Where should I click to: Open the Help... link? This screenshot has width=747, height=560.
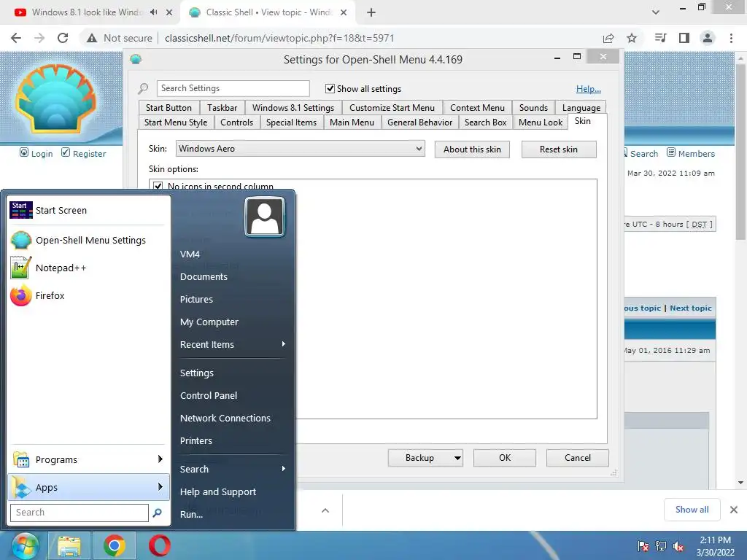[589, 89]
